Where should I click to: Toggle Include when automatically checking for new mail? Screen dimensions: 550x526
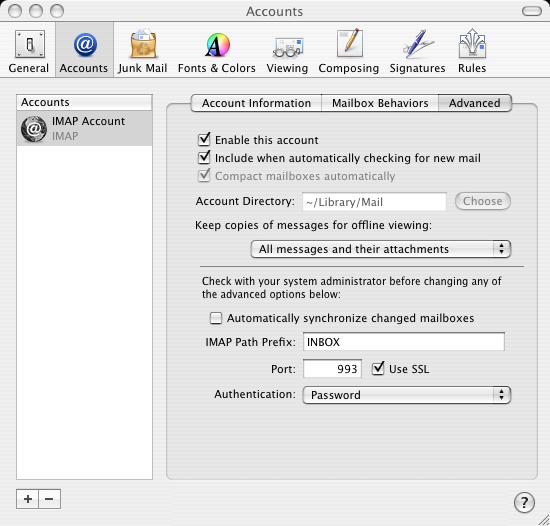[204, 158]
